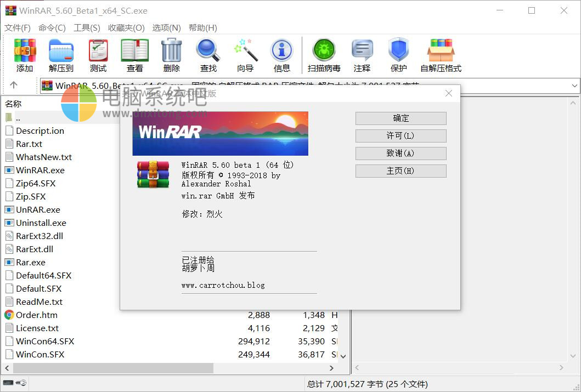This screenshot has width=581, height=392.
Task: Click the 许可(L) button
Action: (x=401, y=136)
